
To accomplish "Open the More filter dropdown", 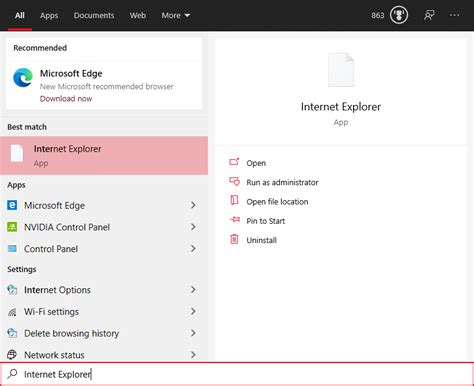I will pyautogui.click(x=176, y=15).
